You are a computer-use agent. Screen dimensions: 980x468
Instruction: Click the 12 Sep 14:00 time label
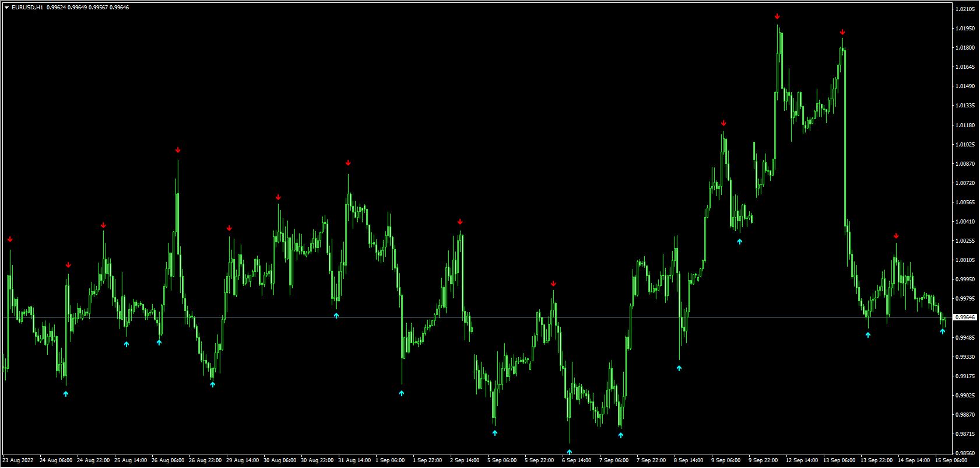pos(802,460)
